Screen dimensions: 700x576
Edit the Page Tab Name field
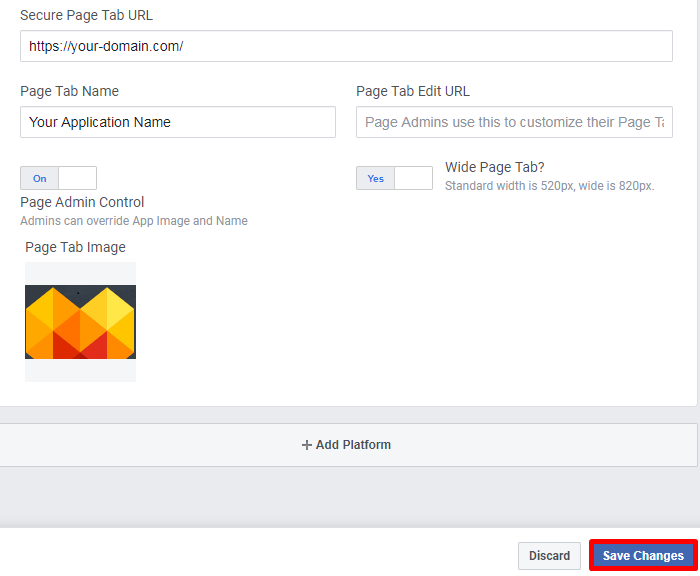[x=178, y=122]
